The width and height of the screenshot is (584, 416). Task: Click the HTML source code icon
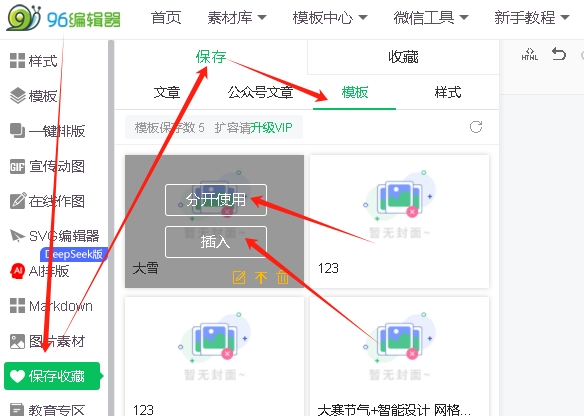(530, 54)
